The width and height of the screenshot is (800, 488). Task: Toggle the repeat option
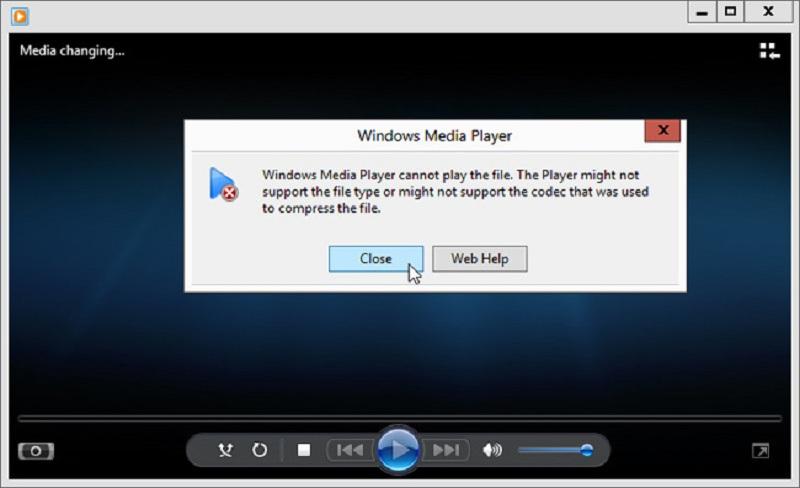pos(259,450)
